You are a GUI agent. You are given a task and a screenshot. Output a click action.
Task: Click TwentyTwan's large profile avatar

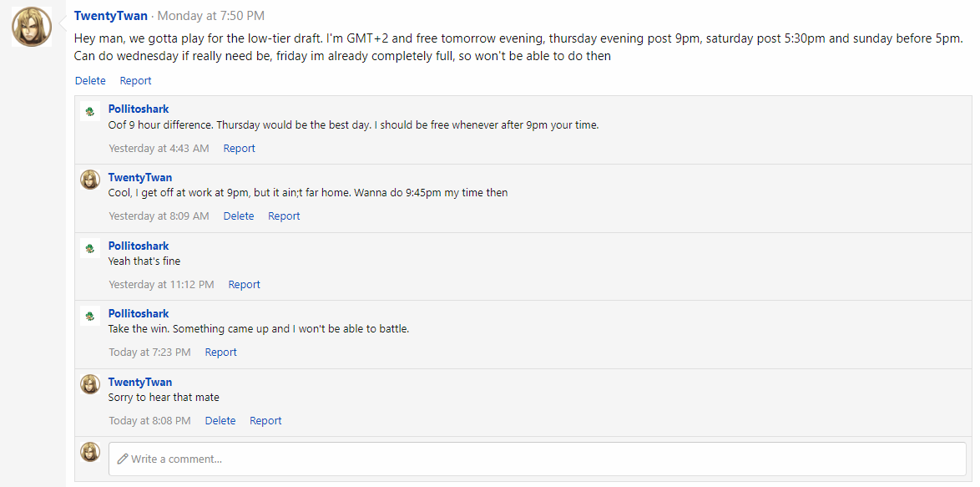click(32, 27)
